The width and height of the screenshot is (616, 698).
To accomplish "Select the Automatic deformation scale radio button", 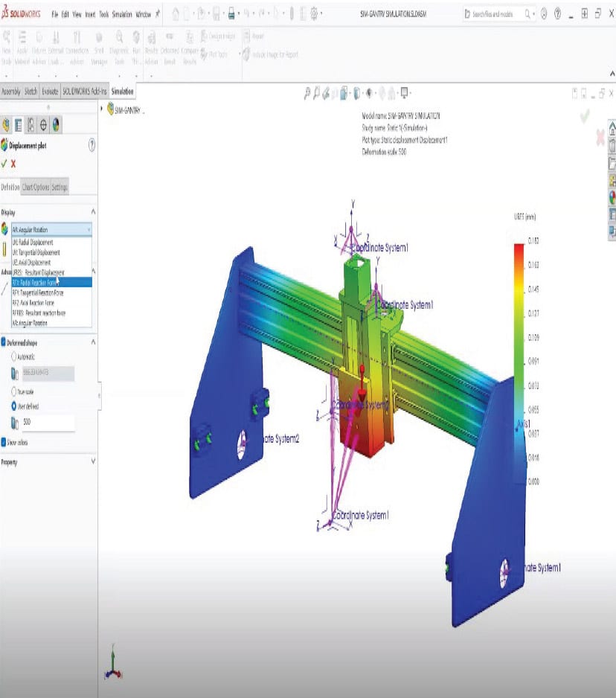I will [14, 356].
